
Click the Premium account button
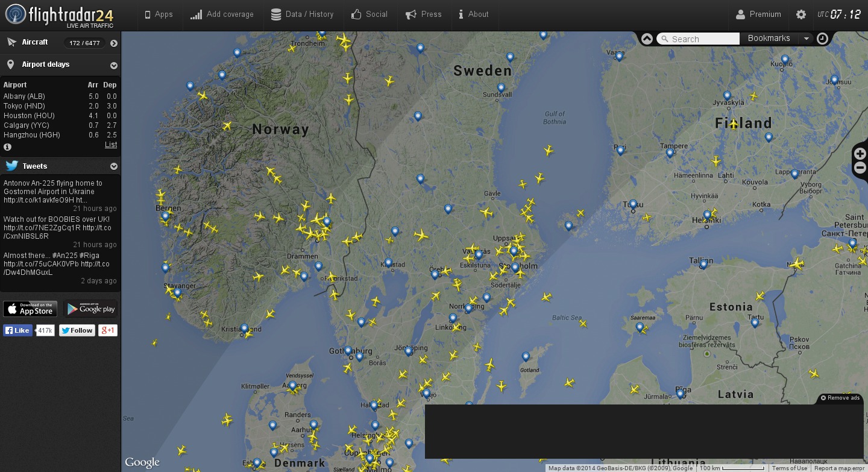pos(758,14)
